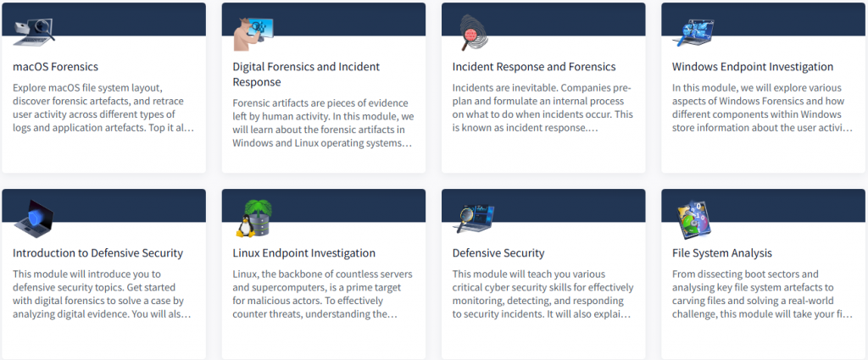Select the File System Analysis title
The image size is (868, 360).
(x=722, y=253)
